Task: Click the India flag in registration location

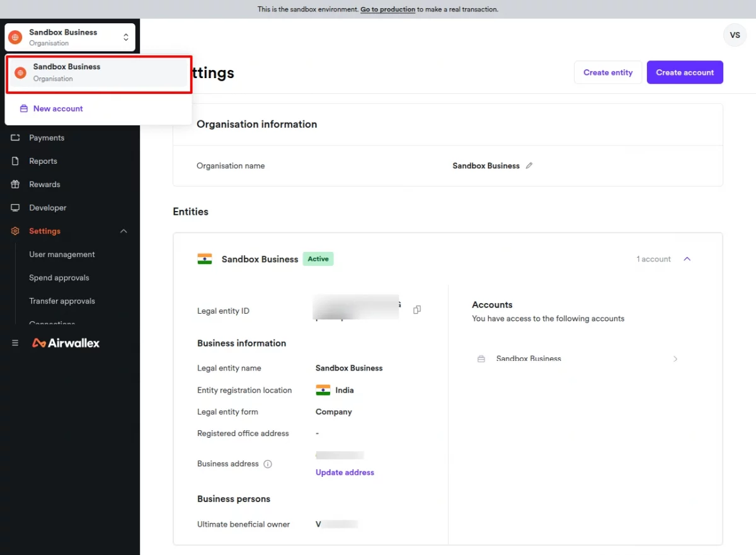Action: [x=323, y=390]
